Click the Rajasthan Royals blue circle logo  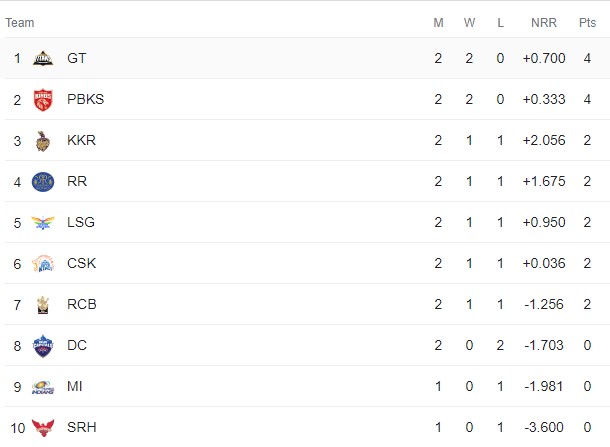point(43,182)
